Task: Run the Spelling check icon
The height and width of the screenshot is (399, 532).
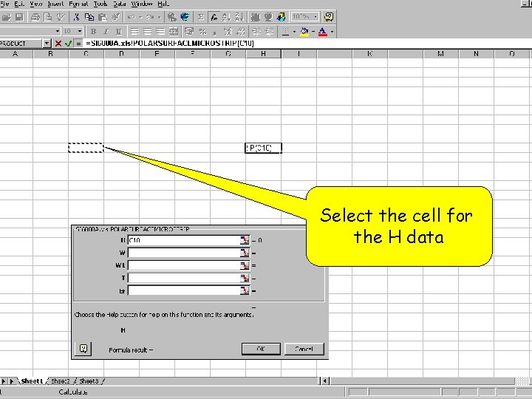Action: click(61, 17)
